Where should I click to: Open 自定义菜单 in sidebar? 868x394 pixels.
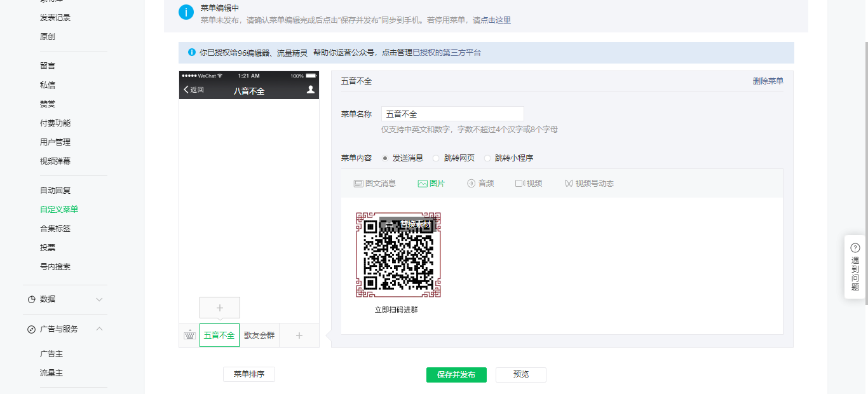(59, 210)
